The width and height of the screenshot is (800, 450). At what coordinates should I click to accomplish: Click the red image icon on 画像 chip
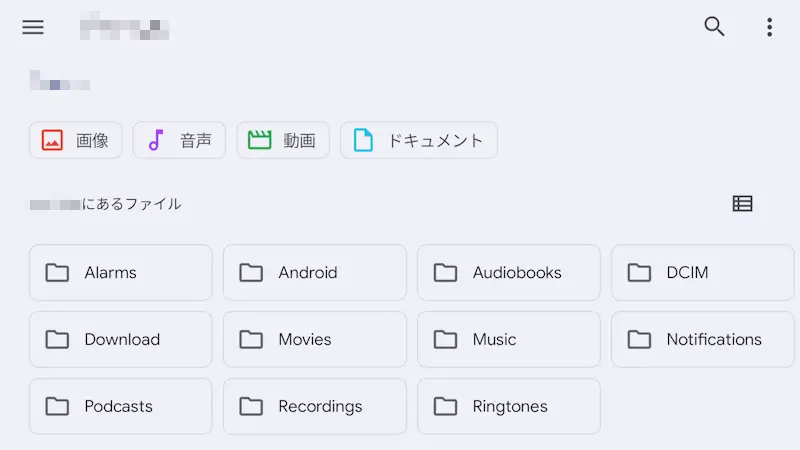(53, 140)
